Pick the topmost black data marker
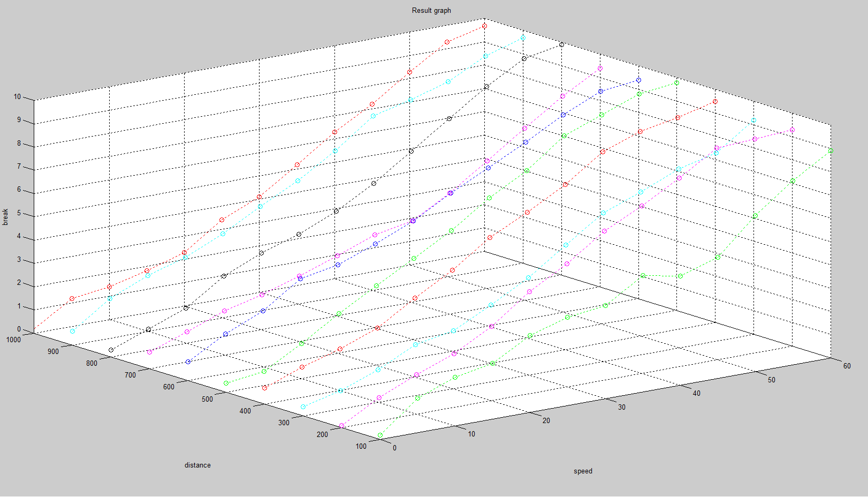Viewport: 868px width, 497px height. (561, 45)
